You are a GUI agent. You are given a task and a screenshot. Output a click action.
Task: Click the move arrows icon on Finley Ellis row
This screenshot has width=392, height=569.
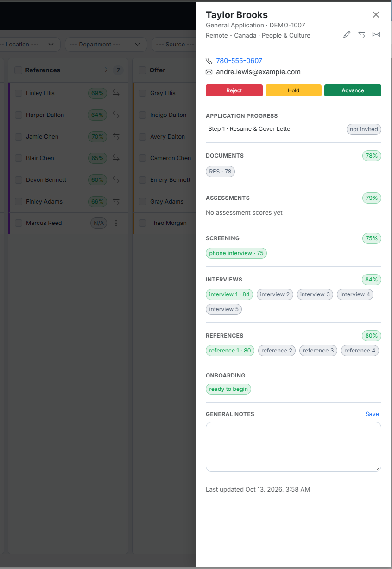tap(116, 93)
